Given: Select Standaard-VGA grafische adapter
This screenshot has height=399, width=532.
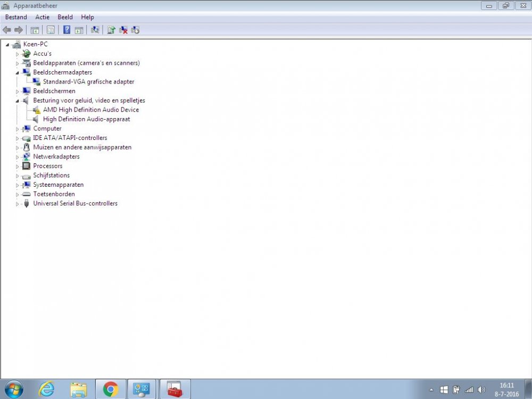Looking at the screenshot, I should pyautogui.click(x=88, y=82).
